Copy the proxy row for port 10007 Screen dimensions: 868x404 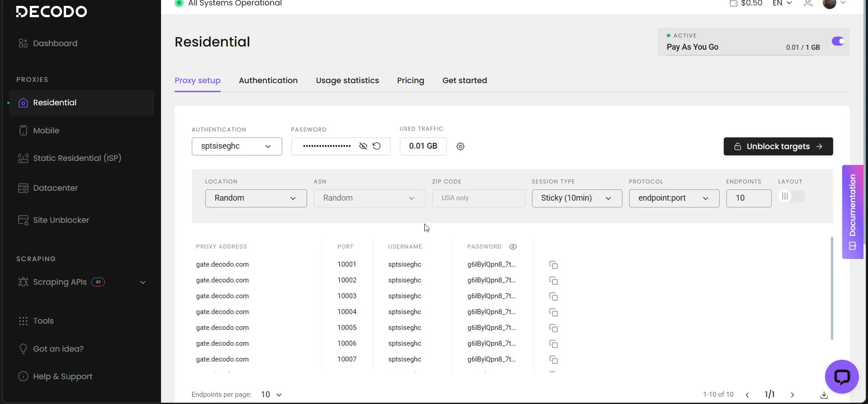click(x=553, y=360)
